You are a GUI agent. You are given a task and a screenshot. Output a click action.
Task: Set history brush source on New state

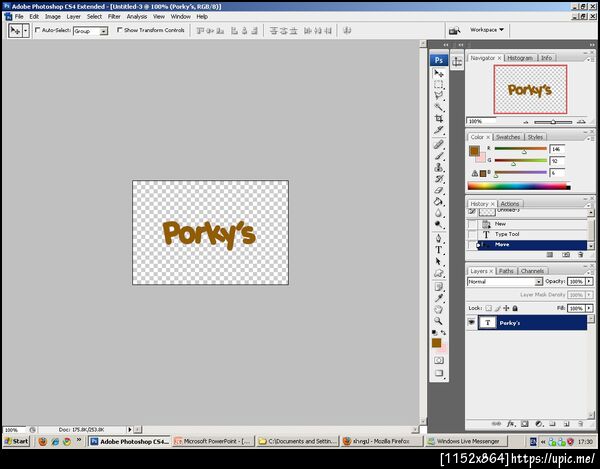[x=472, y=224]
